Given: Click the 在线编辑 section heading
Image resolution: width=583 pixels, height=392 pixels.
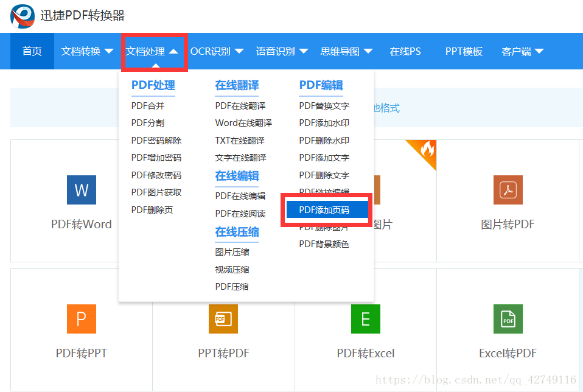Looking at the screenshot, I should tap(237, 176).
